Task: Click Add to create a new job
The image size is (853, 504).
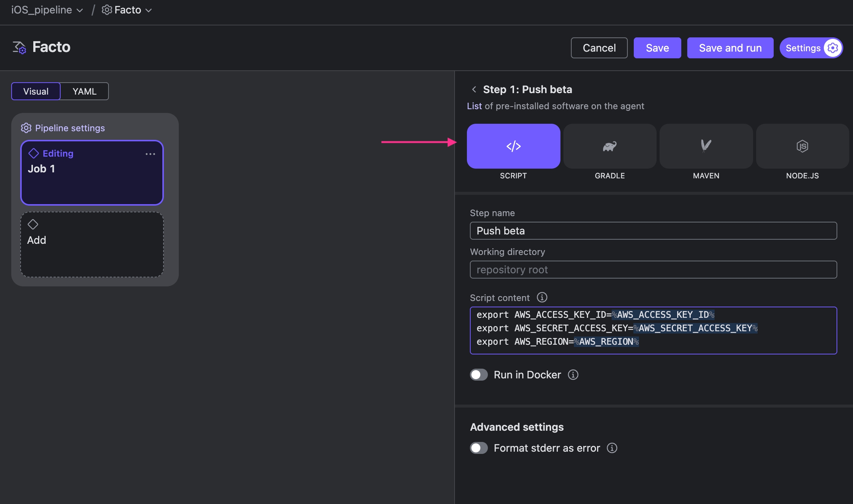Action: click(92, 245)
